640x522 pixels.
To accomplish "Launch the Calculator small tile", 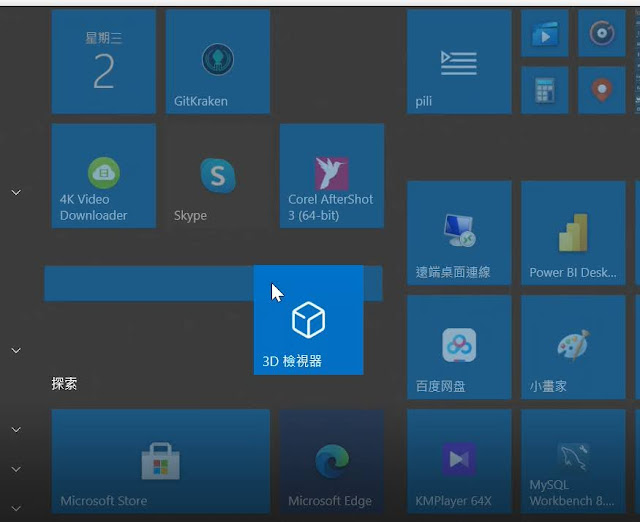I will coord(544,90).
